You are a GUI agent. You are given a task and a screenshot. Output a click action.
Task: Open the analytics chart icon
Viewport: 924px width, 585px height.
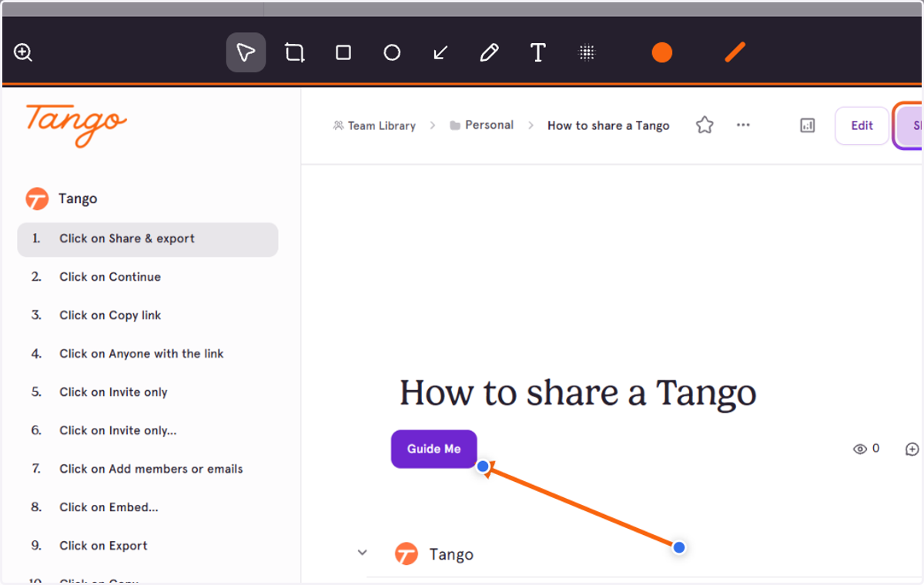click(x=807, y=125)
